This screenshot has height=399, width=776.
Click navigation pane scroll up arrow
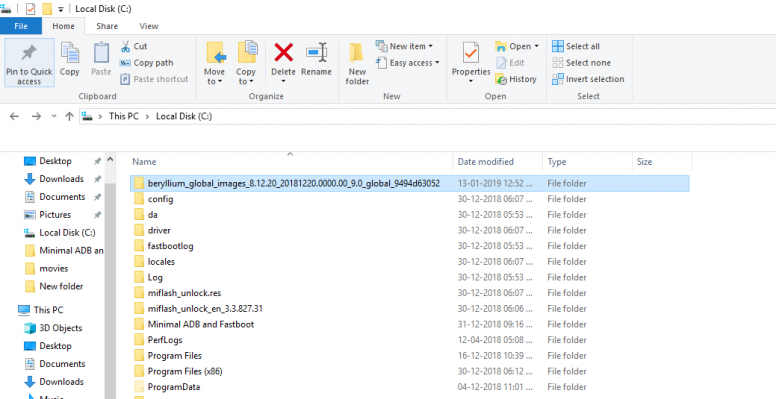110,160
